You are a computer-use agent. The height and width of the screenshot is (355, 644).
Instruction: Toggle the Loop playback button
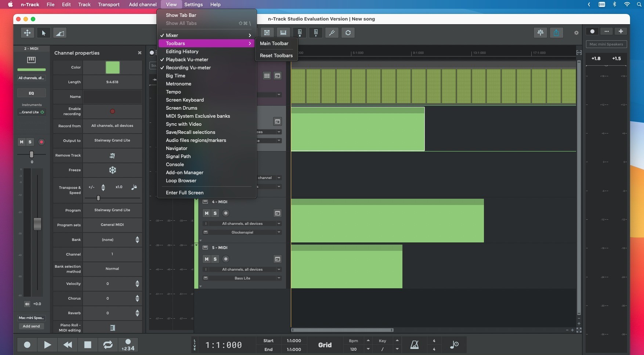click(x=108, y=345)
